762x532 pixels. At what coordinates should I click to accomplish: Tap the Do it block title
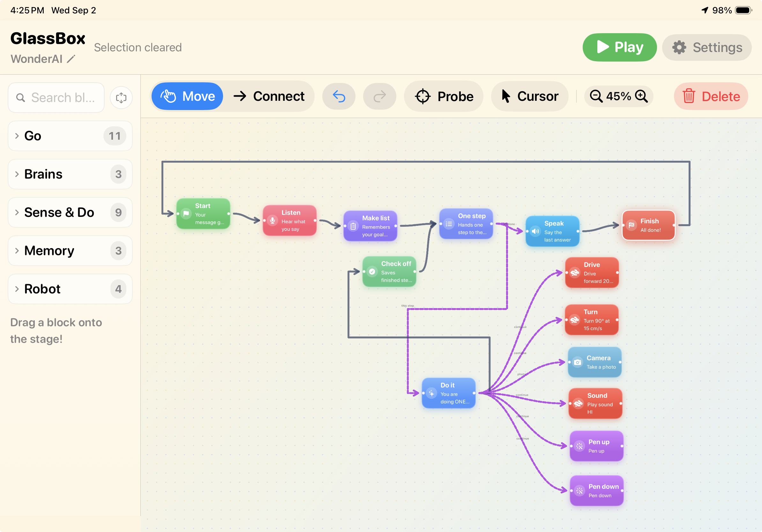[447, 385]
